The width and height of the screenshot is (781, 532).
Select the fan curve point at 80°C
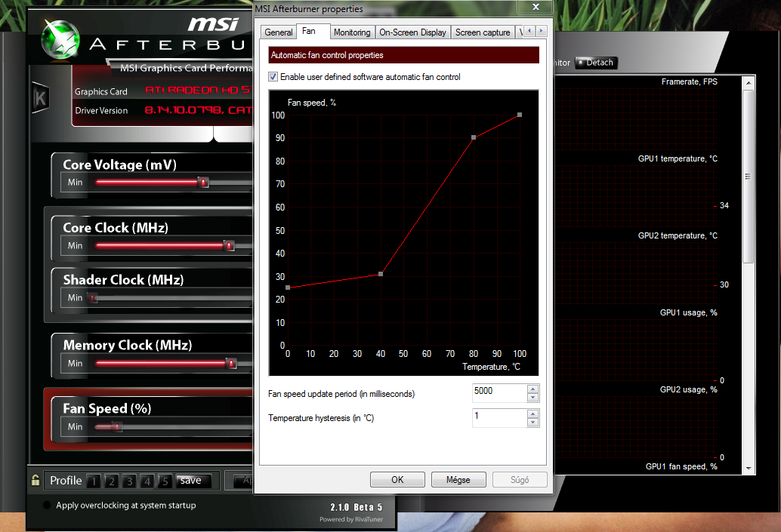tap(473, 137)
